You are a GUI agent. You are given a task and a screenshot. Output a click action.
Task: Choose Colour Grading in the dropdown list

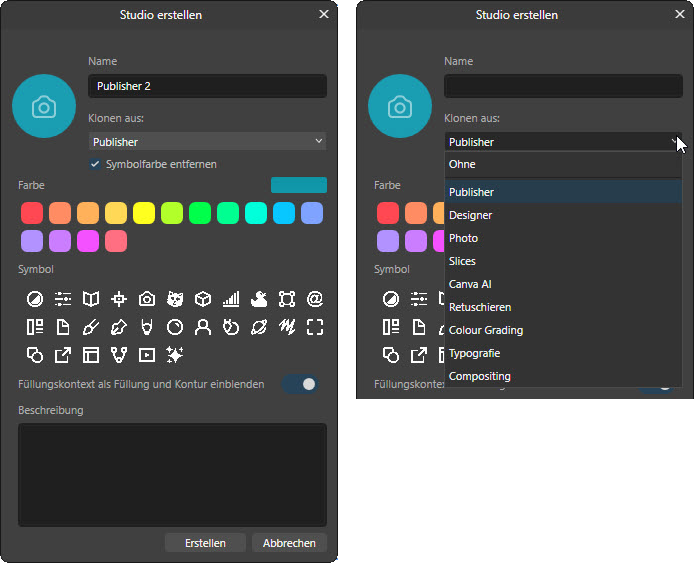click(486, 330)
